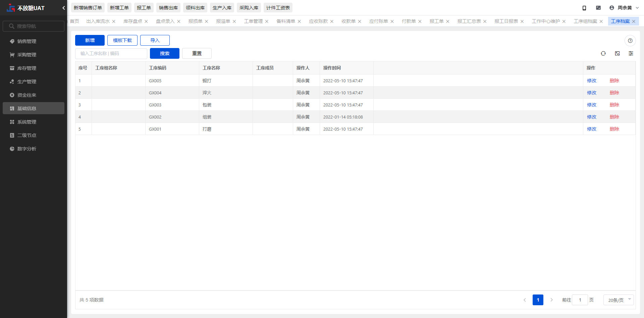Open the help question mark icon
The image size is (644, 318).
tap(630, 41)
